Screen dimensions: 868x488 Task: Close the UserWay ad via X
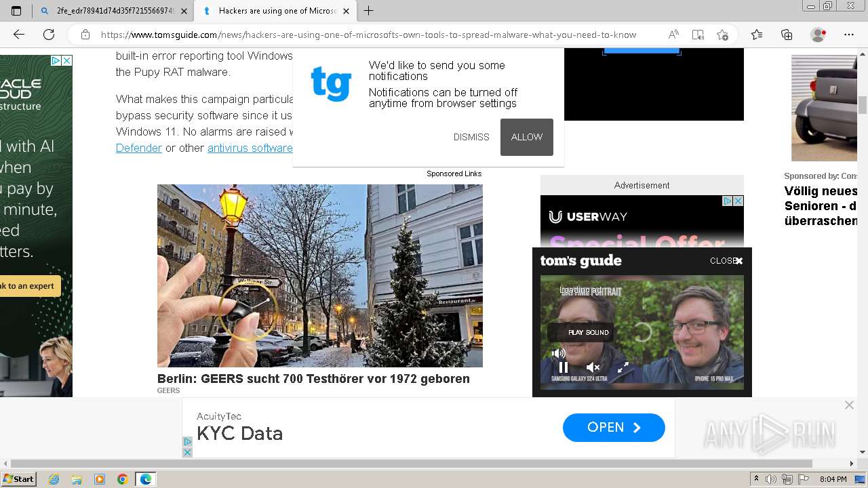(x=738, y=201)
